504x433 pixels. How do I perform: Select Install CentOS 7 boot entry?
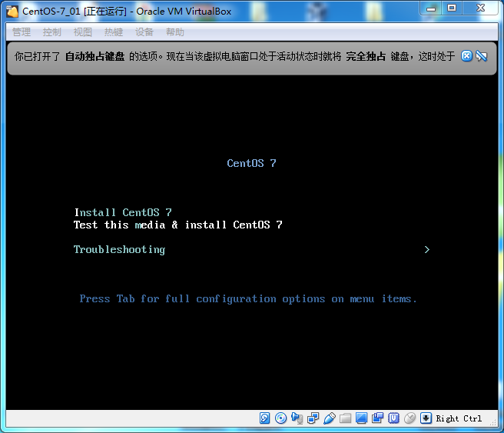click(x=123, y=212)
